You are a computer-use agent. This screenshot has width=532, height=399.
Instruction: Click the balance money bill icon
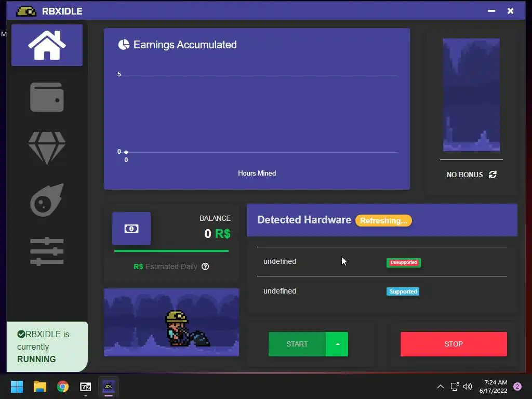point(131,229)
